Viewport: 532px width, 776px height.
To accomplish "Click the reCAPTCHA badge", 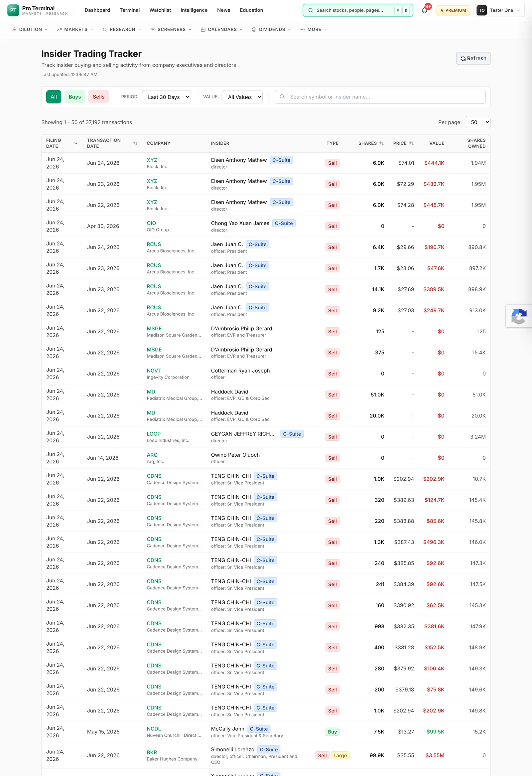I will pos(519,316).
